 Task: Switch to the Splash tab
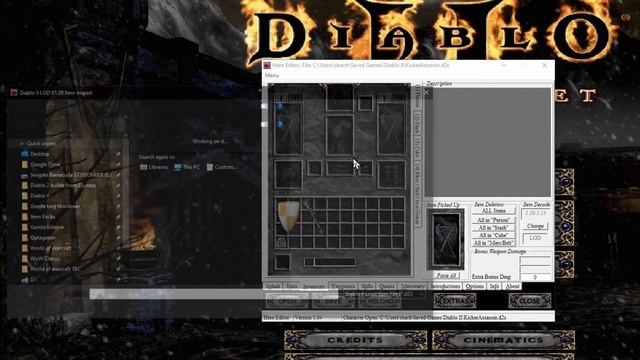pos(273,286)
